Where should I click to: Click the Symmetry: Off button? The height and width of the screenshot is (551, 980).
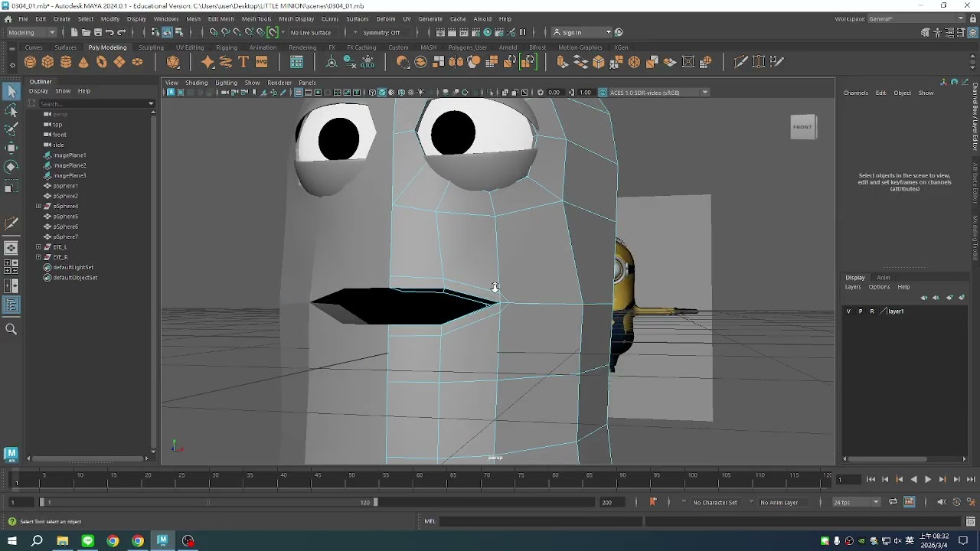(381, 32)
